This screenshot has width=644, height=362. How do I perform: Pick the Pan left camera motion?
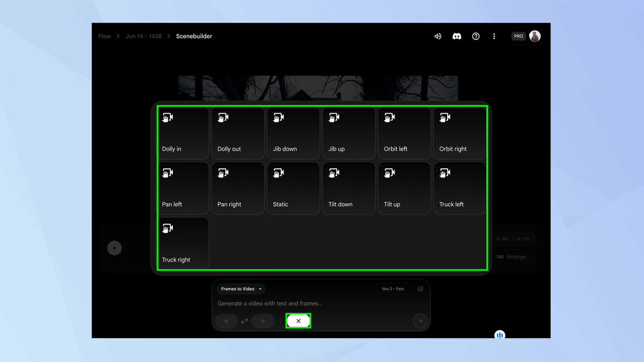point(183,188)
